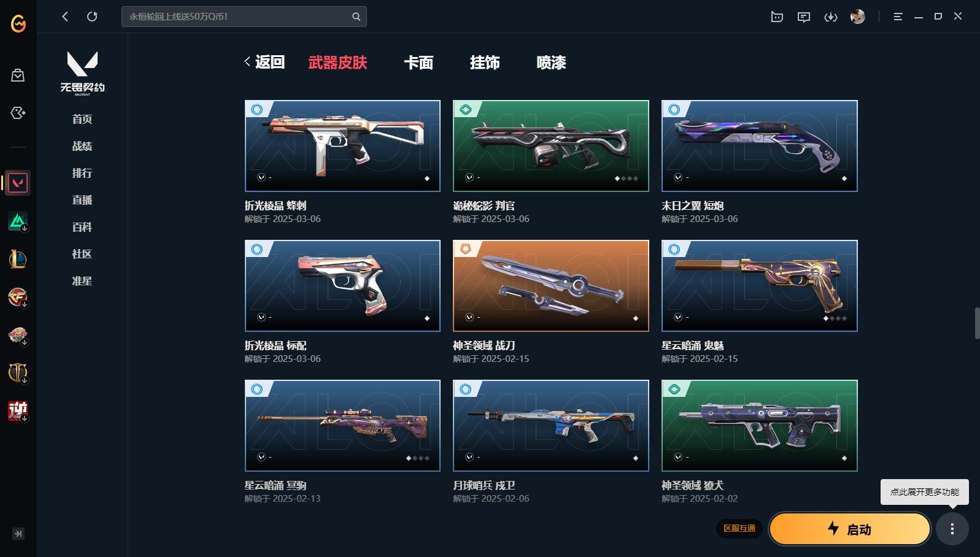Viewport: 980px width, 557px height.
Task: Open the three-dot more functions menu
Action: click(952, 529)
